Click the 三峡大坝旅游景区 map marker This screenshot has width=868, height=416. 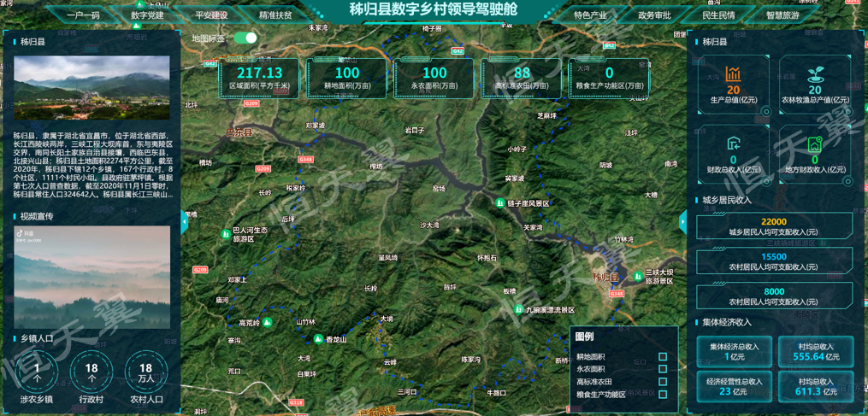click(637, 276)
